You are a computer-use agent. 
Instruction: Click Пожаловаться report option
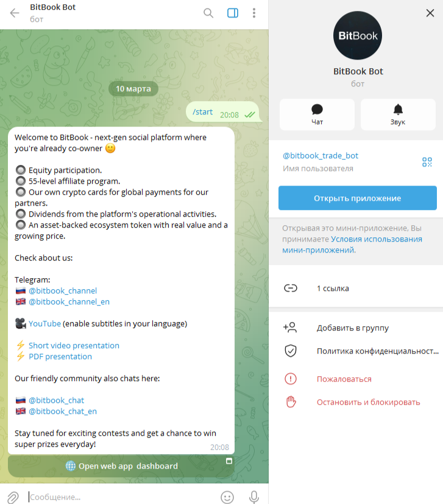tap(356, 379)
